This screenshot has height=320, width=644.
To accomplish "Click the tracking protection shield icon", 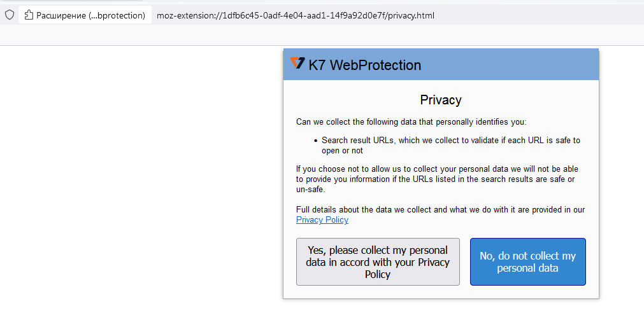I will point(9,15).
